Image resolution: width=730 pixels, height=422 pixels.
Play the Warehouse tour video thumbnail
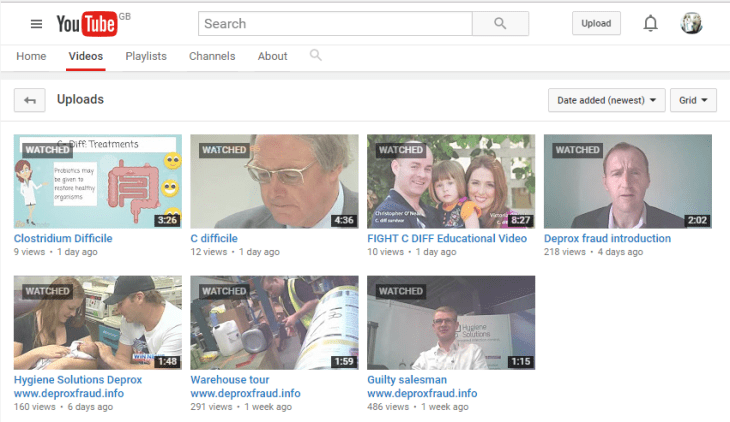[274, 322]
